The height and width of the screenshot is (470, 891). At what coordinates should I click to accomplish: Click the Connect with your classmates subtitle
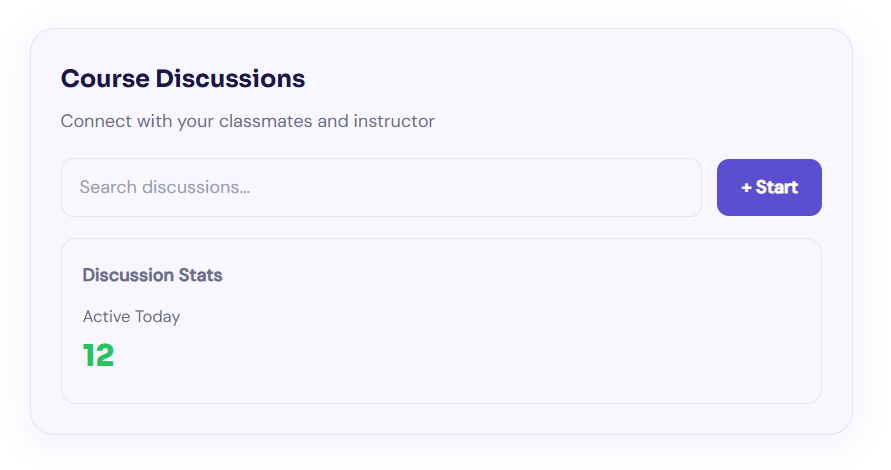click(x=247, y=121)
